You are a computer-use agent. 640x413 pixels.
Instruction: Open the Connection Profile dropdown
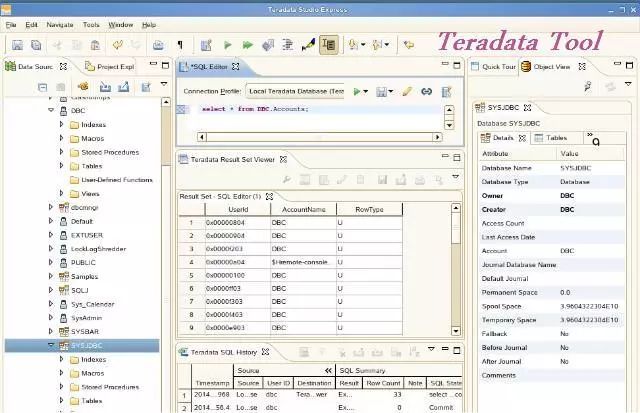(x=296, y=91)
